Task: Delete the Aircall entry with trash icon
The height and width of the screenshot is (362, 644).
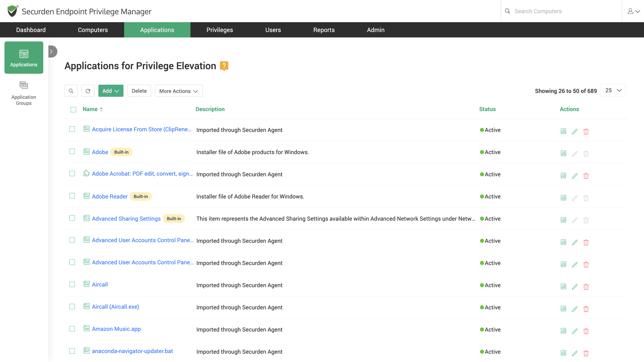Action: pos(586,287)
